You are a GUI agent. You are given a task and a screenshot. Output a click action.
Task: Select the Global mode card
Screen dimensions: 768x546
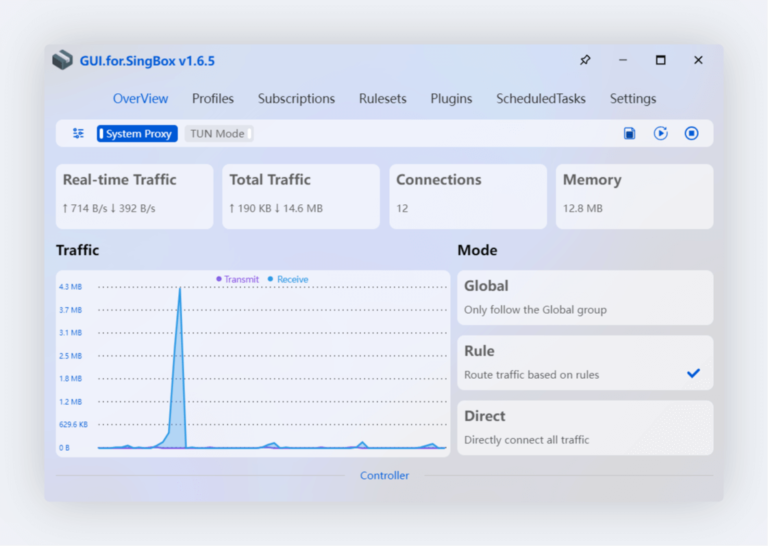point(585,297)
